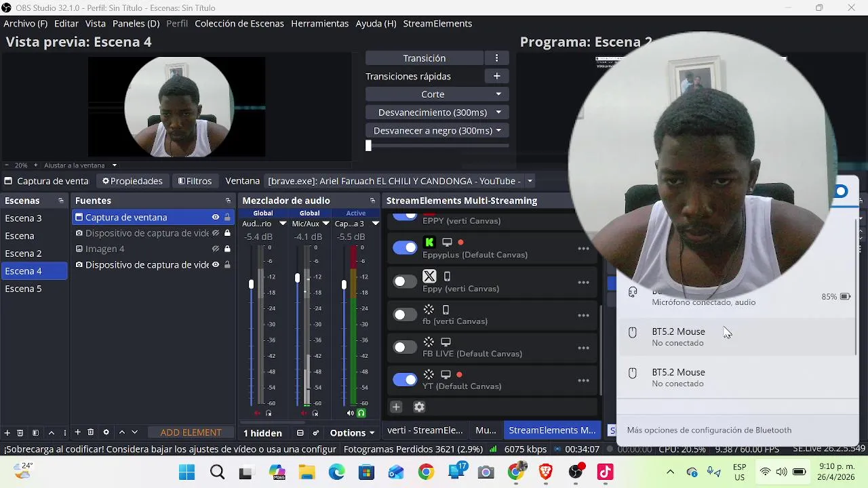Viewport: 868px width, 488px height.
Task: Open source properties gear in Fuentes toolbar
Action: 106,432
